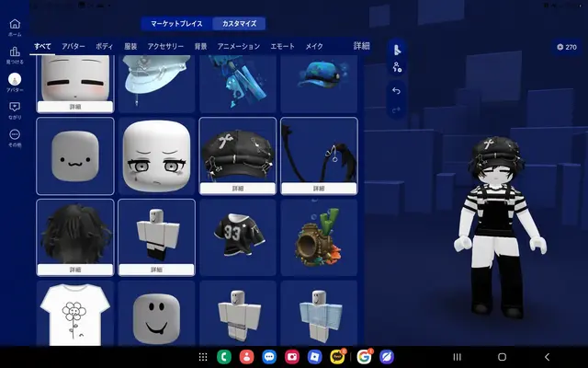
Task: Select the すべて category tab
Action: click(x=42, y=46)
